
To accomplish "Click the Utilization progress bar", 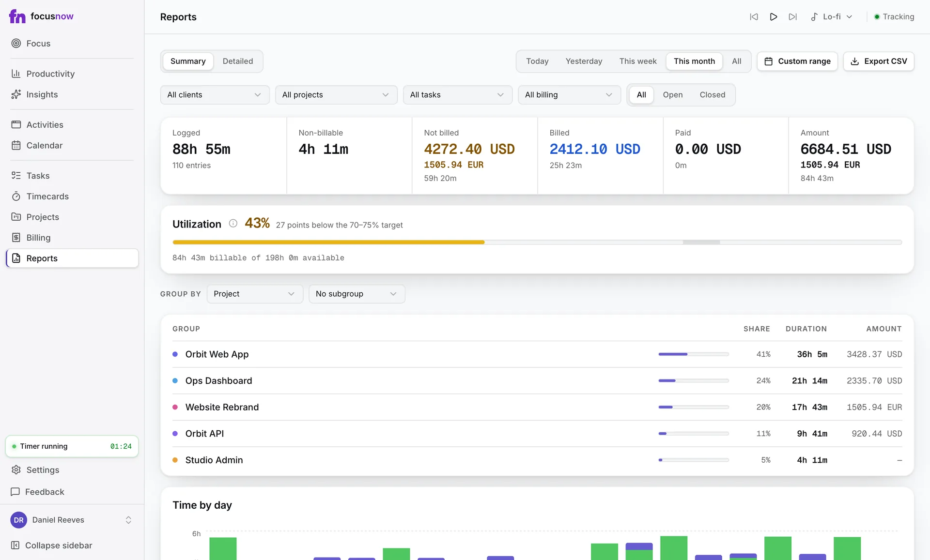I will (x=537, y=242).
